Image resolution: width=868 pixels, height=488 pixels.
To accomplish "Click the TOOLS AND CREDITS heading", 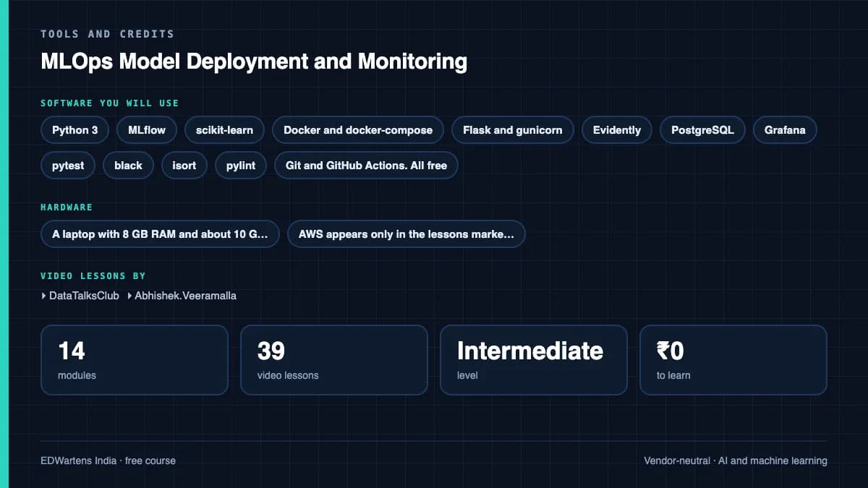I will tap(107, 34).
